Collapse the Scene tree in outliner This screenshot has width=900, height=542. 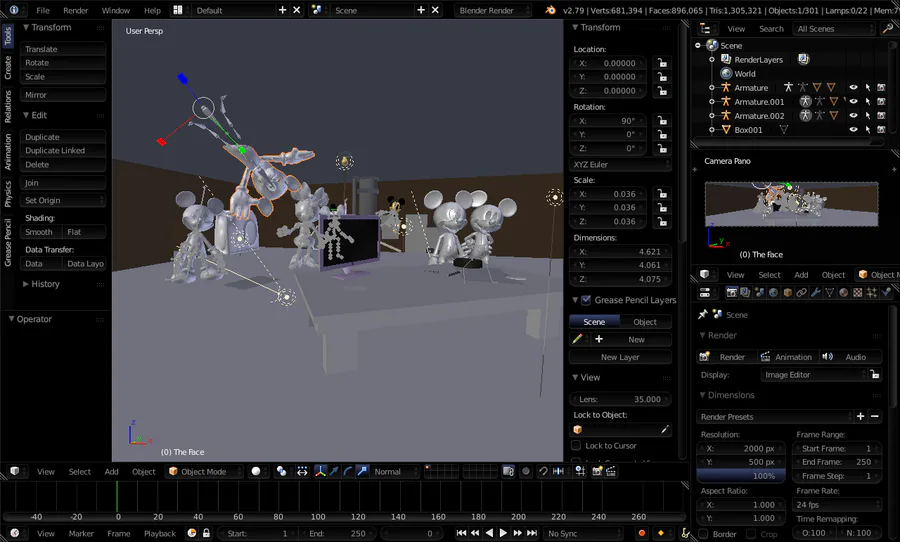coord(698,45)
